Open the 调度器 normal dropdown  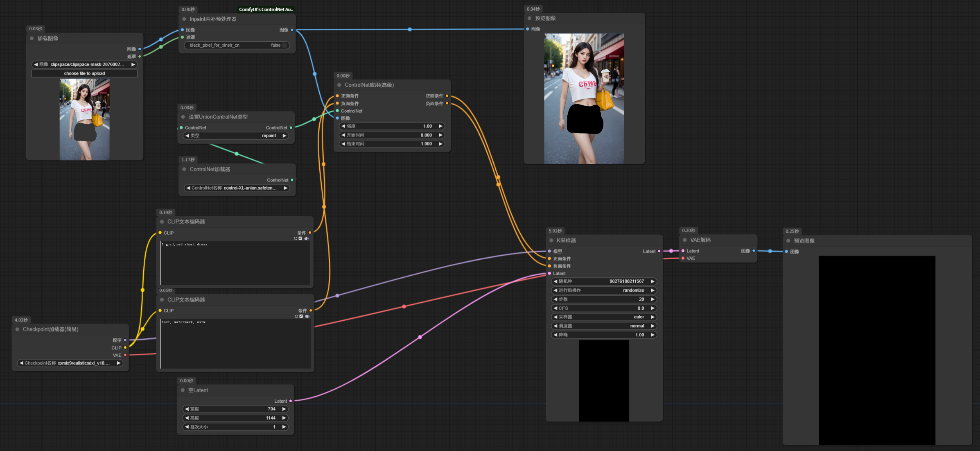coord(604,326)
